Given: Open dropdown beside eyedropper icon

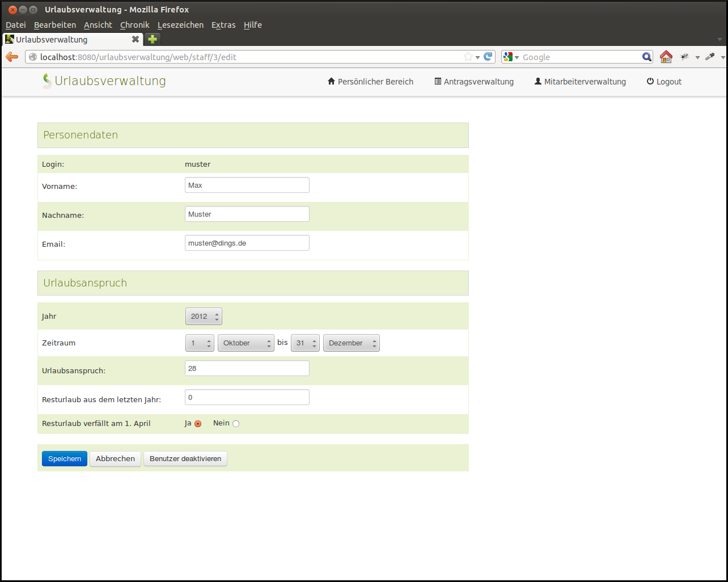Looking at the screenshot, I should point(723,57).
